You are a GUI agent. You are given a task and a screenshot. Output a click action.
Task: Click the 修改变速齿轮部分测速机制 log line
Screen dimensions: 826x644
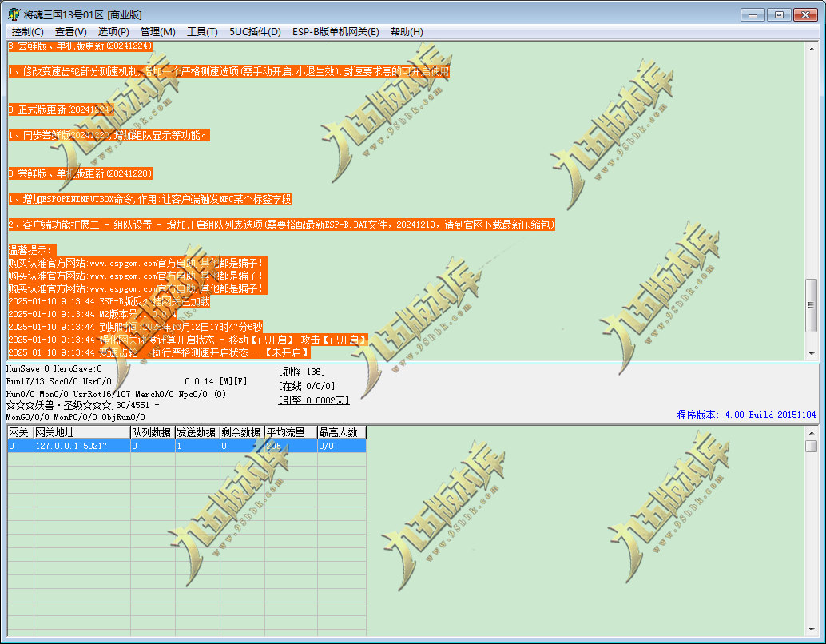[x=228, y=71]
